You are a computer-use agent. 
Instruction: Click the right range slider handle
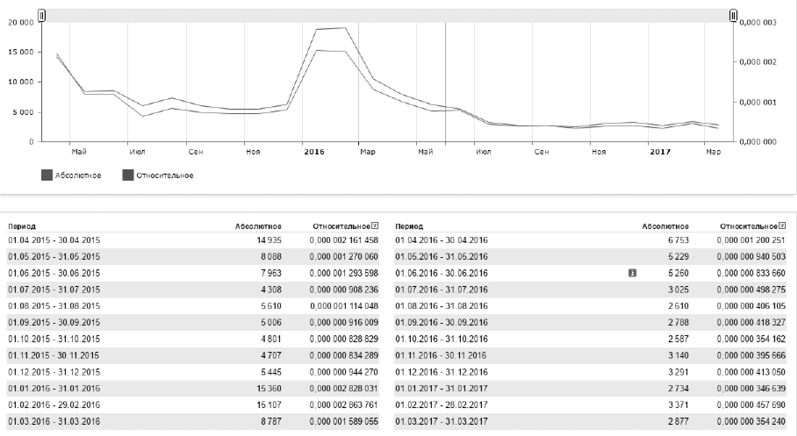(x=733, y=16)
